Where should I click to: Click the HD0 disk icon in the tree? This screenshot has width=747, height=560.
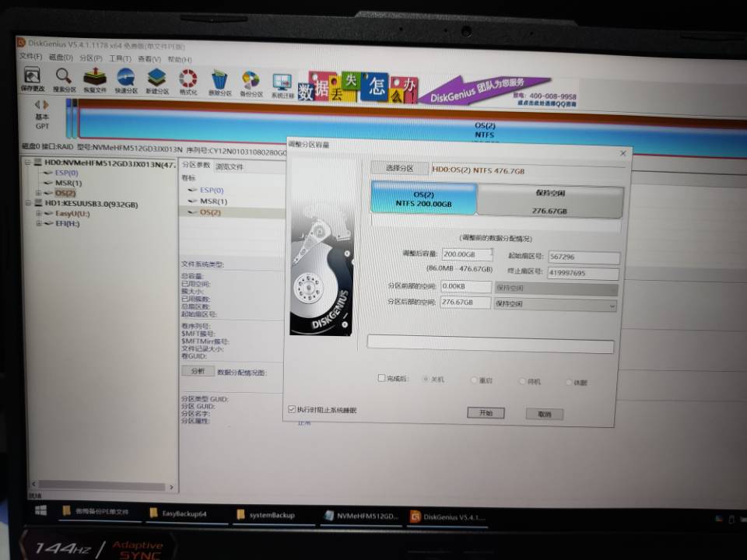[38, 163]
